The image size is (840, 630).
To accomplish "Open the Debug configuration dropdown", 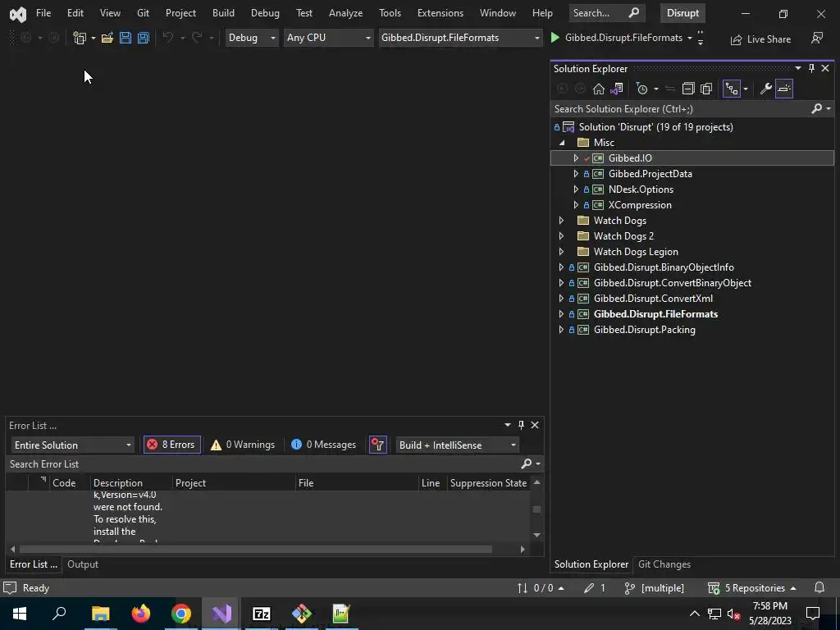I will pyautogui.click(x=252, y=38).
